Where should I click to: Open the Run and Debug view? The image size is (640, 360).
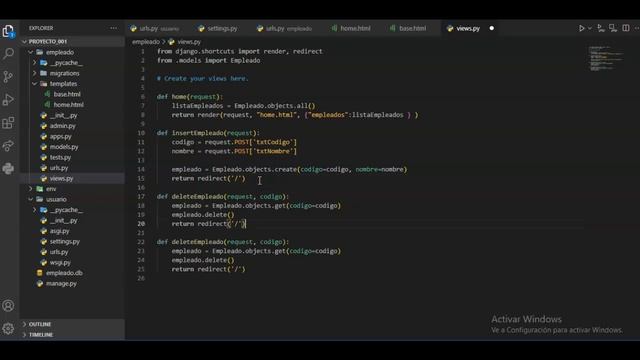8,100
